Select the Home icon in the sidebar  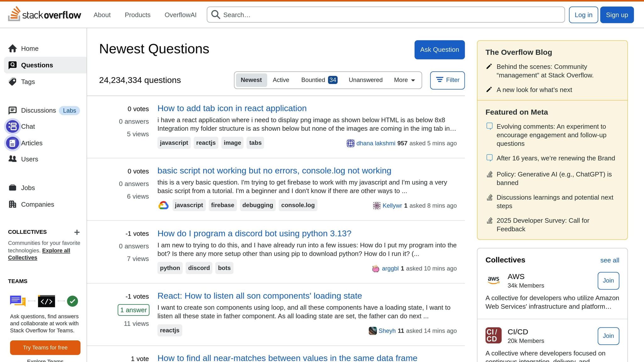pyautogui.click(x=13, y=48)
